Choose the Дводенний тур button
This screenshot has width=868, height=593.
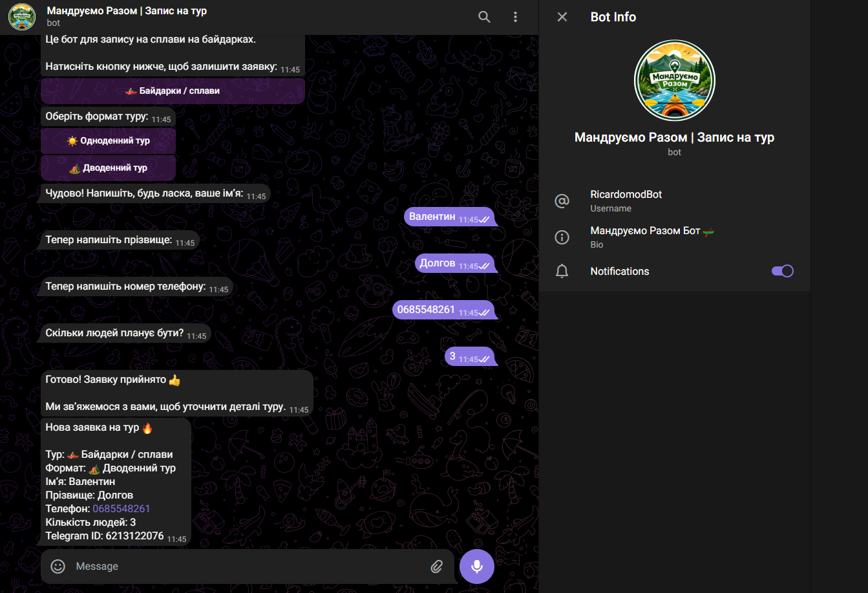(108, 167)
